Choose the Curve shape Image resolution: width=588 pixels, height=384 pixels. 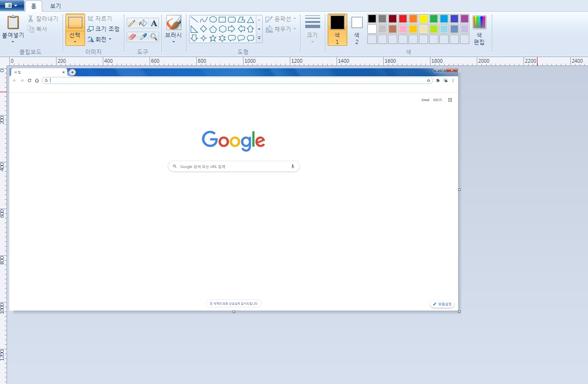(203, 20)
